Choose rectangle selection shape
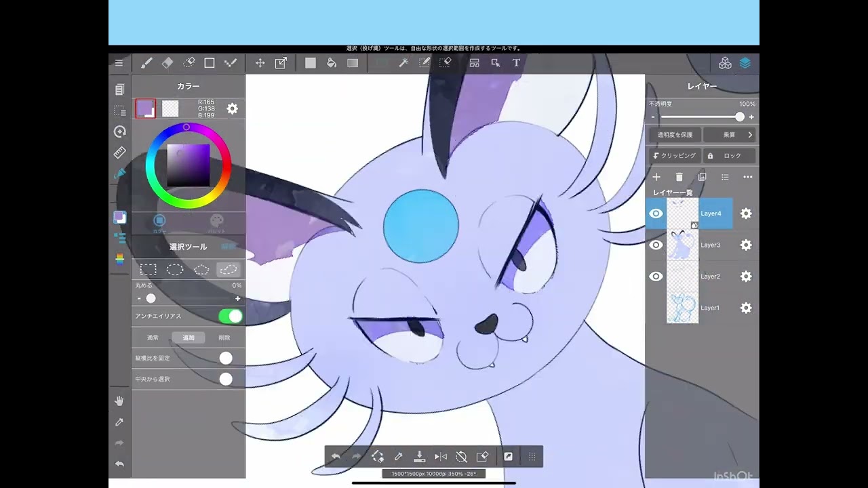 149,270
